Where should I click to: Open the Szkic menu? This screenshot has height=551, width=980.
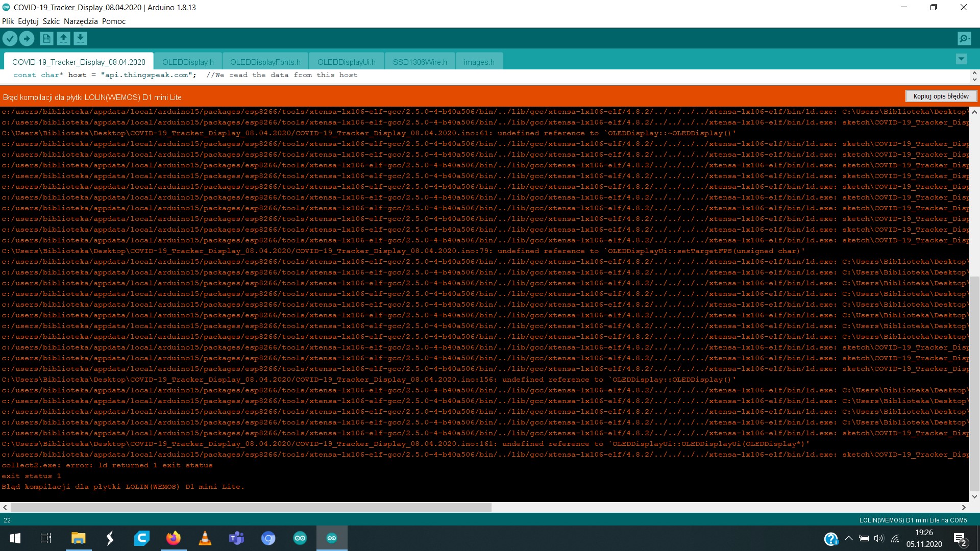[x=51, y=21]
